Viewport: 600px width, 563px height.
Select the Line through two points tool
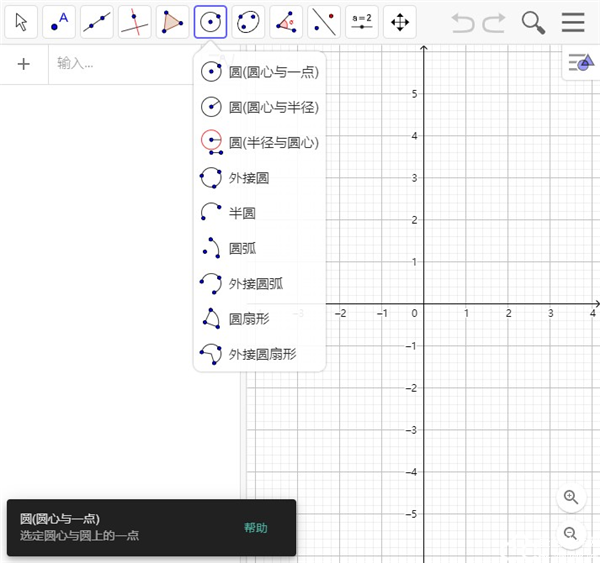coord(97,21)
